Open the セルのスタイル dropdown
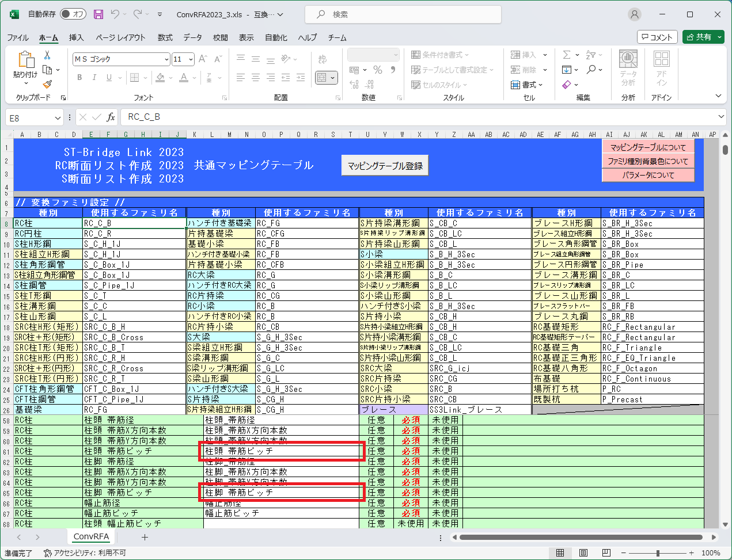 (x=439, y=85)
